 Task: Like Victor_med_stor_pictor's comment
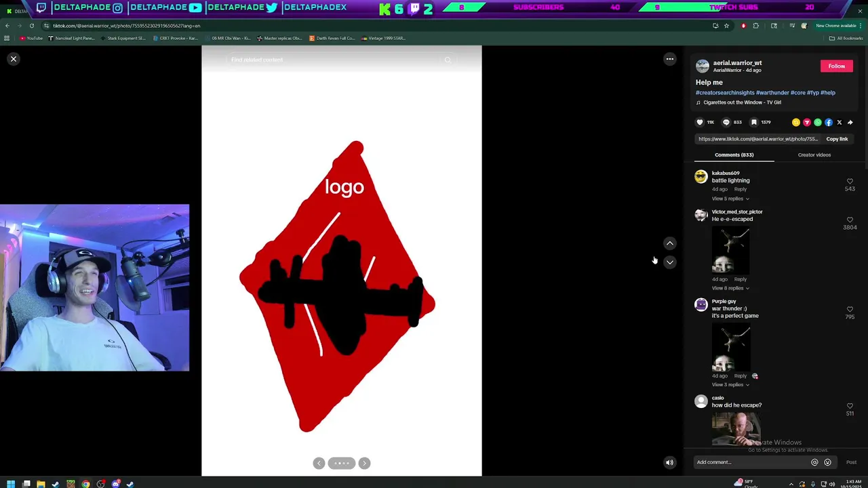[850, 220]
